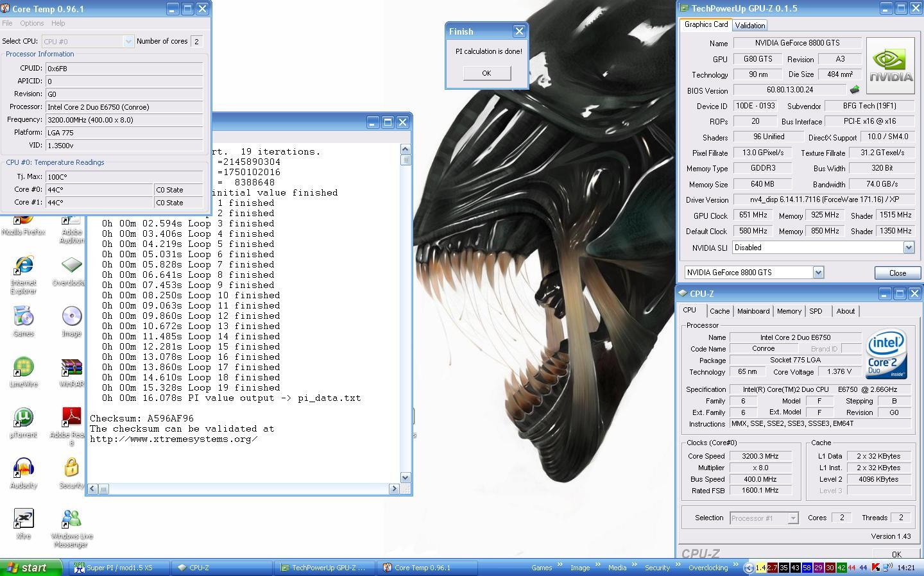This screenshot has width=924, height=576.
Task: Click the network connection tray icon
Action: (x=887, y=568)
